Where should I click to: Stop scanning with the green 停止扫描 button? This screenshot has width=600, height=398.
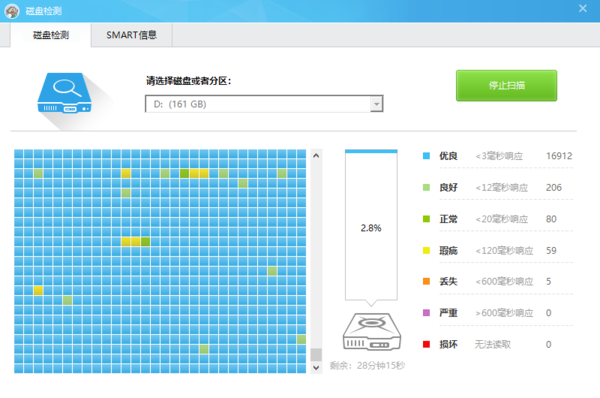(506, 85)
